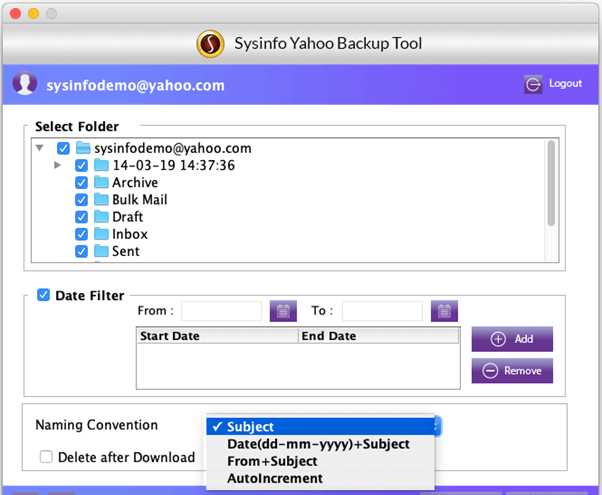Click the user avatar icon beside the email
The width and height of the screenshot is (602, 495).
(25, 83)
